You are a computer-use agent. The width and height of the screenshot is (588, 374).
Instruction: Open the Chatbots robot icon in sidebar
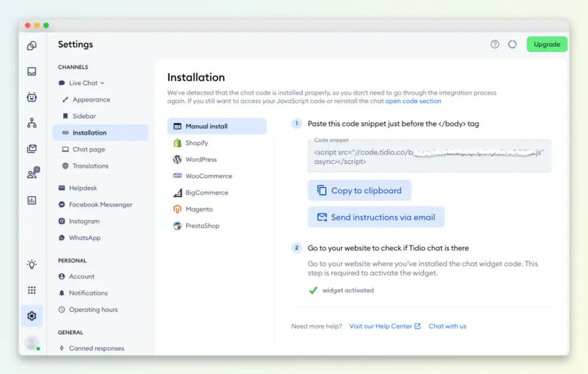pos(32,96)
